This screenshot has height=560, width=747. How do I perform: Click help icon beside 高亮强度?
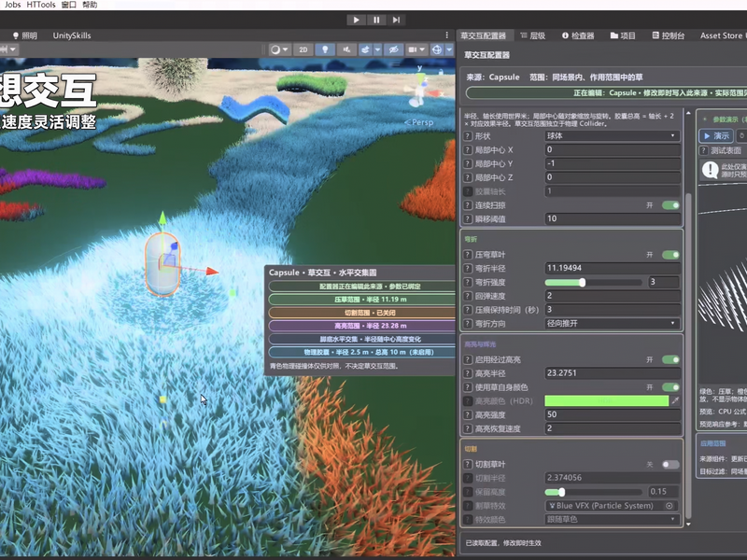[x=468, y=414]
